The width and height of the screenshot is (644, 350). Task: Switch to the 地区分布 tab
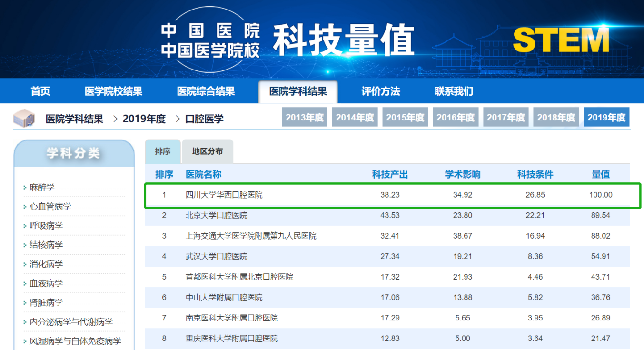point(208,151)
